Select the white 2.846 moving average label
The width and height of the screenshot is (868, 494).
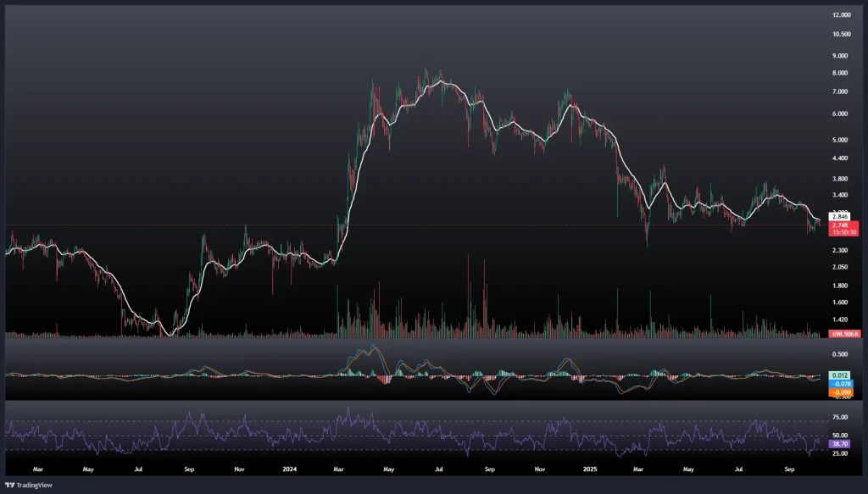point(842,217)
